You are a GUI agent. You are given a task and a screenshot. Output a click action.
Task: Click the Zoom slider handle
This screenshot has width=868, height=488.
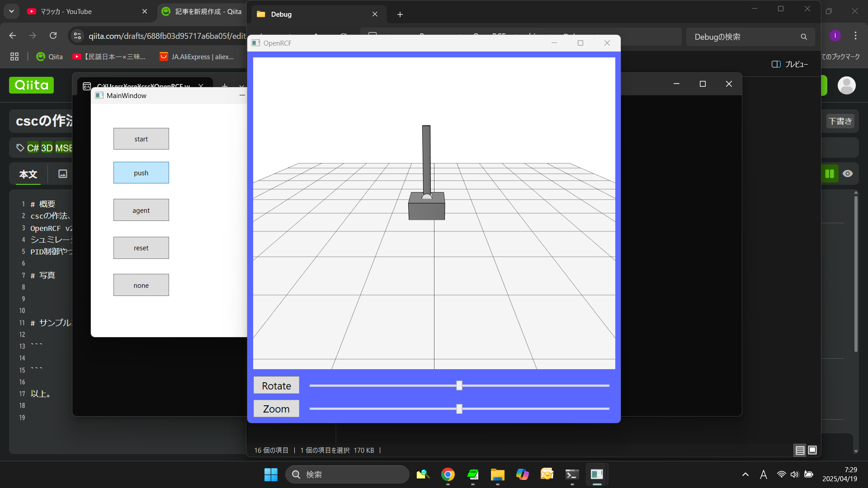(459, 409)
